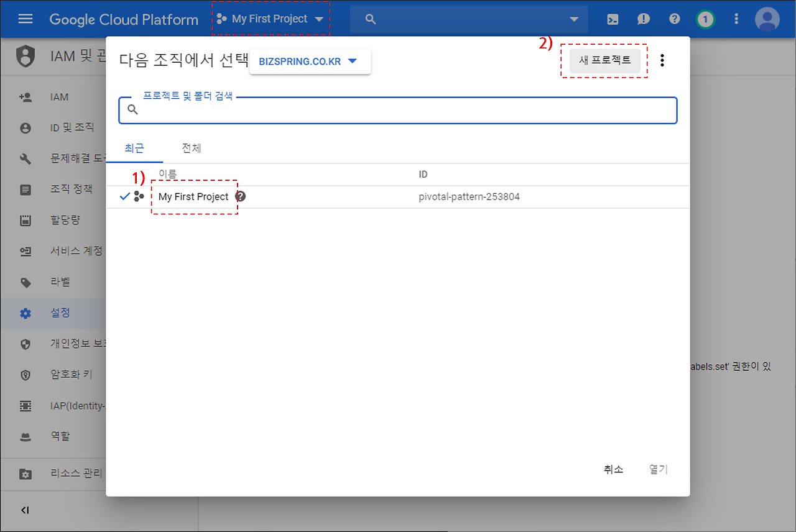
Task: Open more options dots beside 새 프로젝트
Action: [x=662, y=60]
